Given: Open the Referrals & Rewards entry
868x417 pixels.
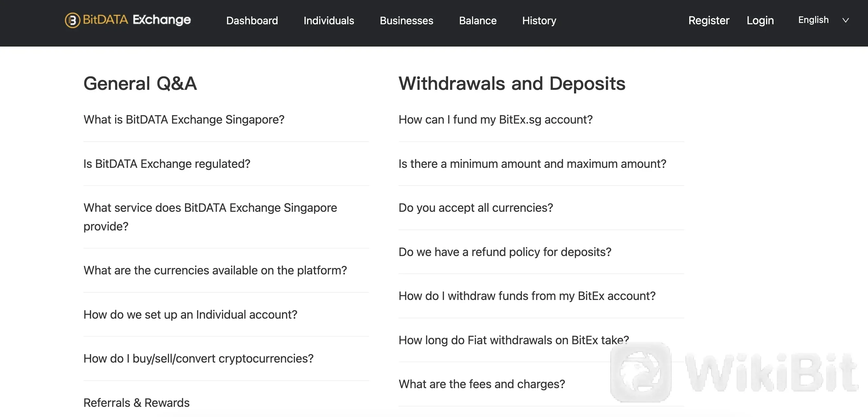Looking at the screenshot, I should pos(226,403).
